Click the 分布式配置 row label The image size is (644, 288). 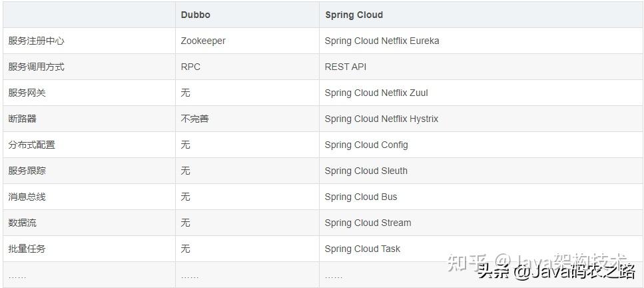pyautogui.click(x=31, y=145)
